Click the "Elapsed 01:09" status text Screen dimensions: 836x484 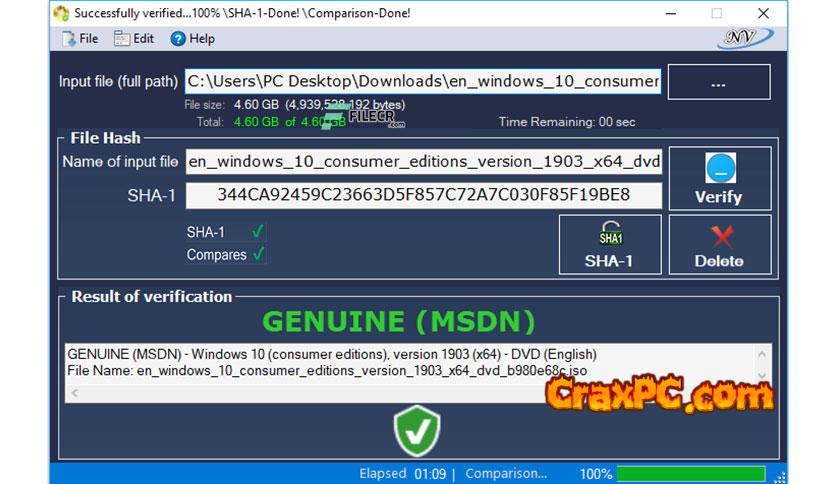[x=403, y=473]
